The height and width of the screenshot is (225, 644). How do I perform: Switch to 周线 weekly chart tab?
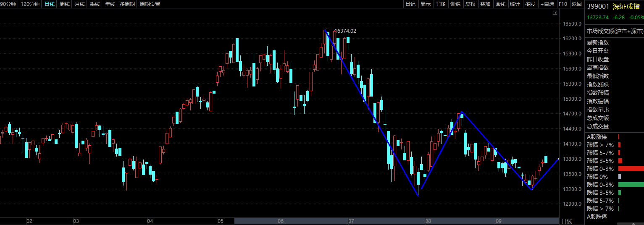point(65,4)
